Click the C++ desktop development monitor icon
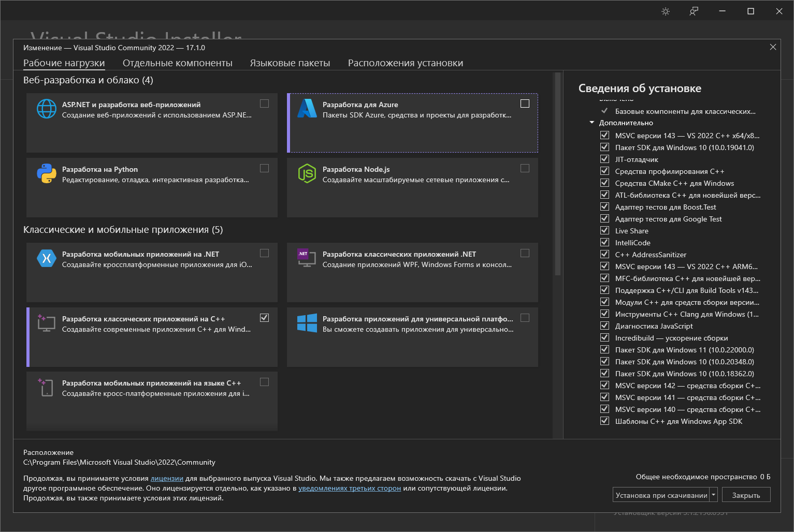This screenshot has width=794, height=532. (x=46, y=323)
